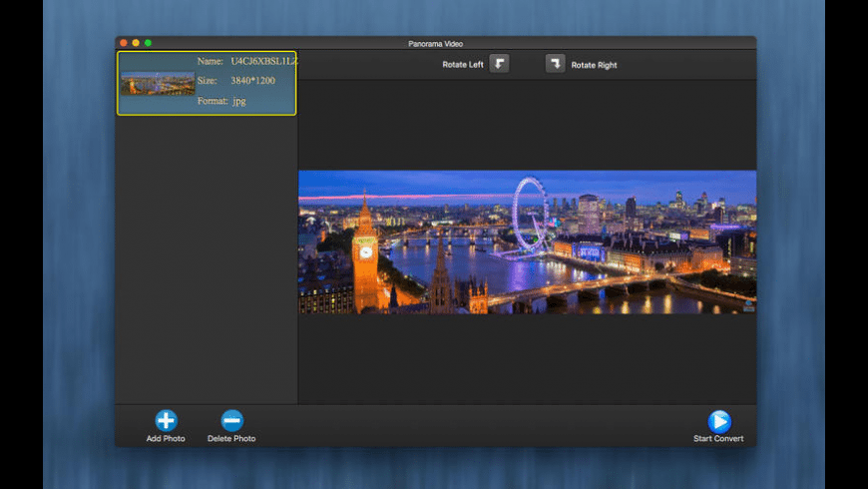Screen dimensions: 868x489
Task: Click the panorama preview image of London
Action: [527, 243]
